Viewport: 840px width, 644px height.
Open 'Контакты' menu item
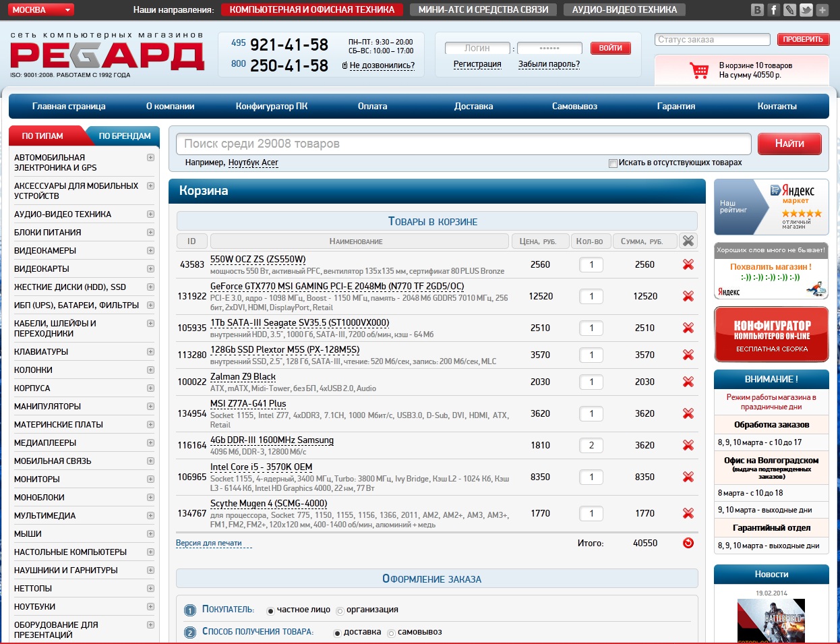(777, 107)
